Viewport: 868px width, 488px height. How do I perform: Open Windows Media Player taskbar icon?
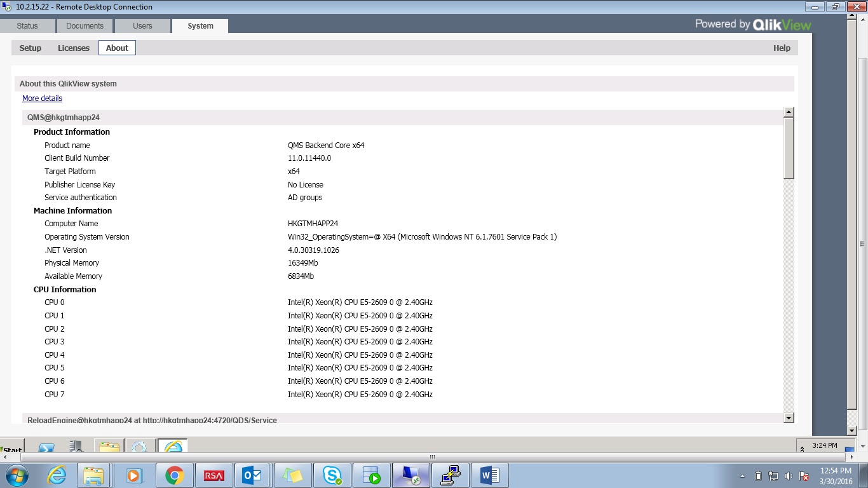133,475
